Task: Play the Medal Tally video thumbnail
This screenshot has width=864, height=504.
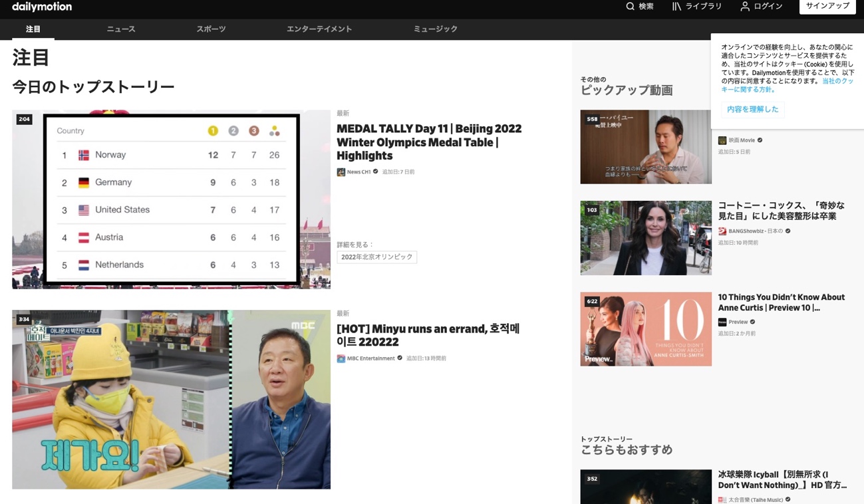Action: 171,199
